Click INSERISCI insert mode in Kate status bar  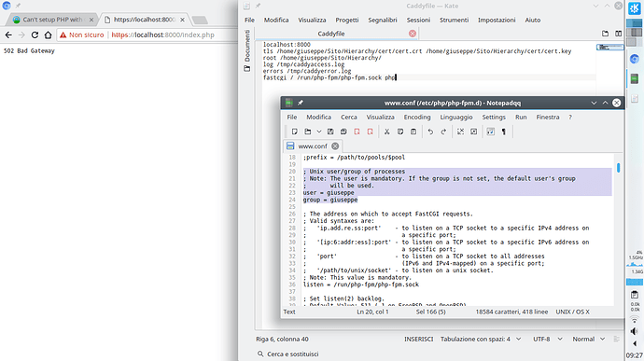click(x=418, y=339)
